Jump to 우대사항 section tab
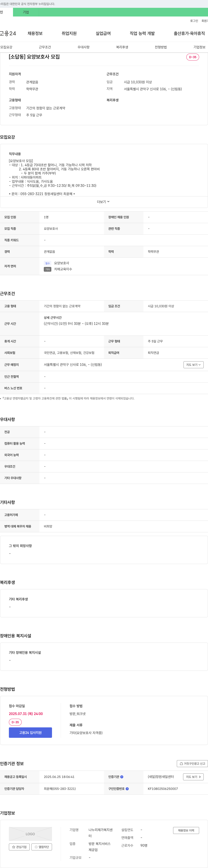The height and width of the screenshot is (868, 208). point(83,47)
